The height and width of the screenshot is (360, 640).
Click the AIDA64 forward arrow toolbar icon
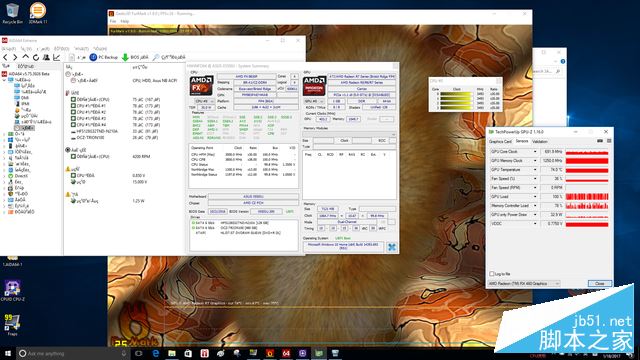pyautogui.click(x=15, y=58)
